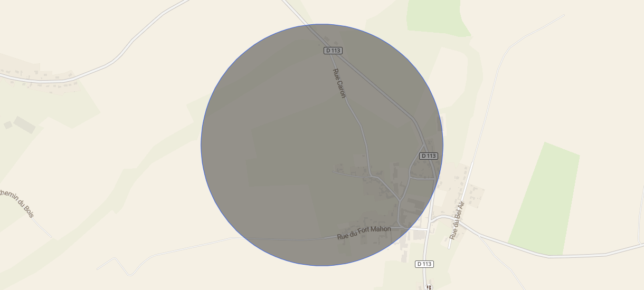
Task: Click the D 113 shield at circle's right edge
Action: tap(429, 156)
